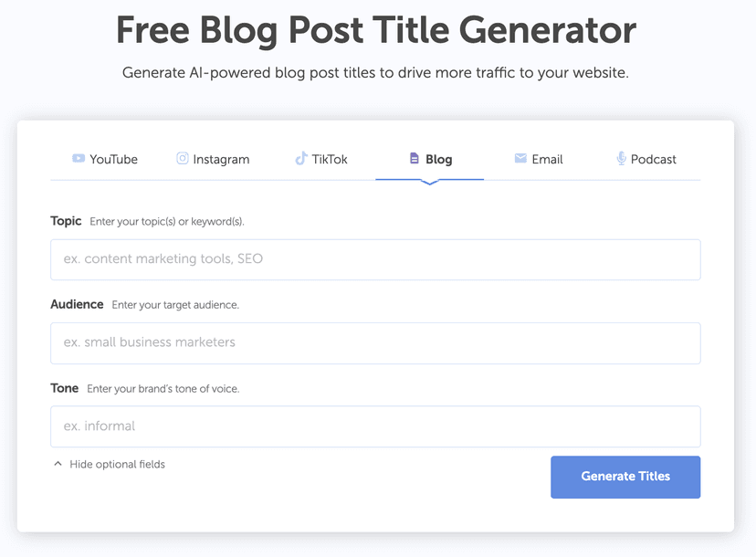Select the Podcast tab
Screen dimensions: 756x557
tap(646, 159)
